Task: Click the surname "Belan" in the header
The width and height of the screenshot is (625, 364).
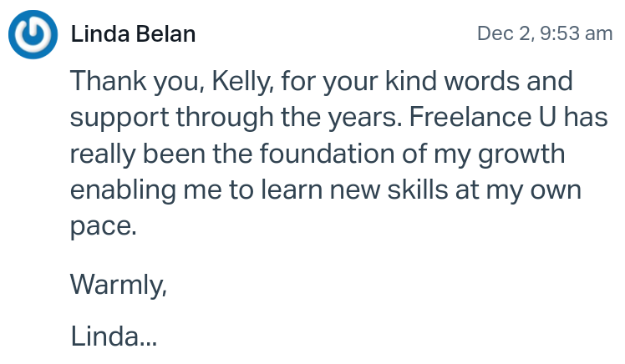Action: point(165,34)
